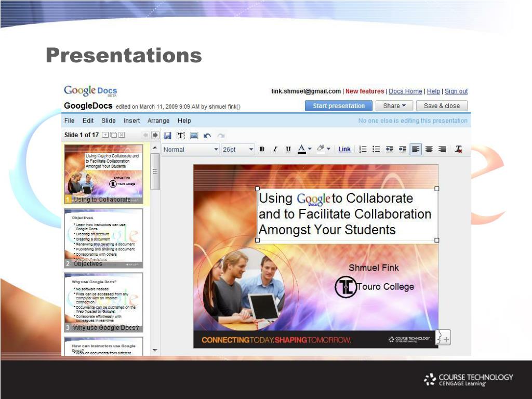This screenshot has height=399, width=532.
Task: Click the slide panel scroll down arrow
Action: (155, 350)
